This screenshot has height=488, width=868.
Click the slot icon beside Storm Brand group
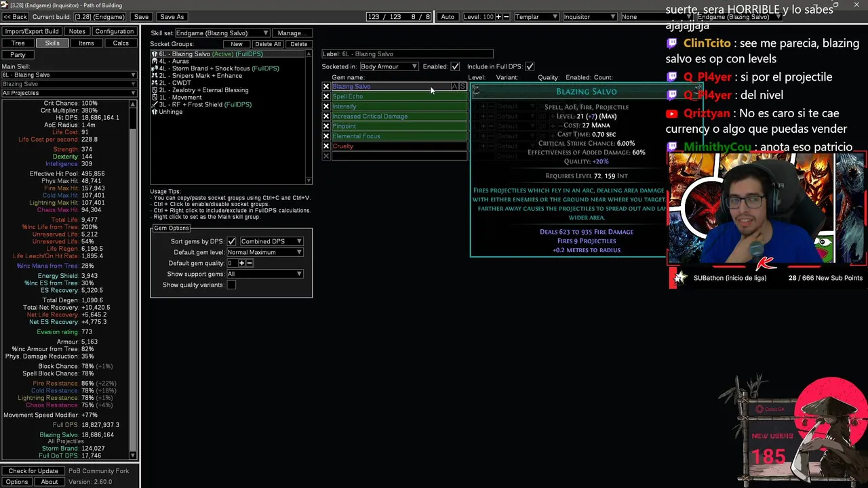(155, 68)
